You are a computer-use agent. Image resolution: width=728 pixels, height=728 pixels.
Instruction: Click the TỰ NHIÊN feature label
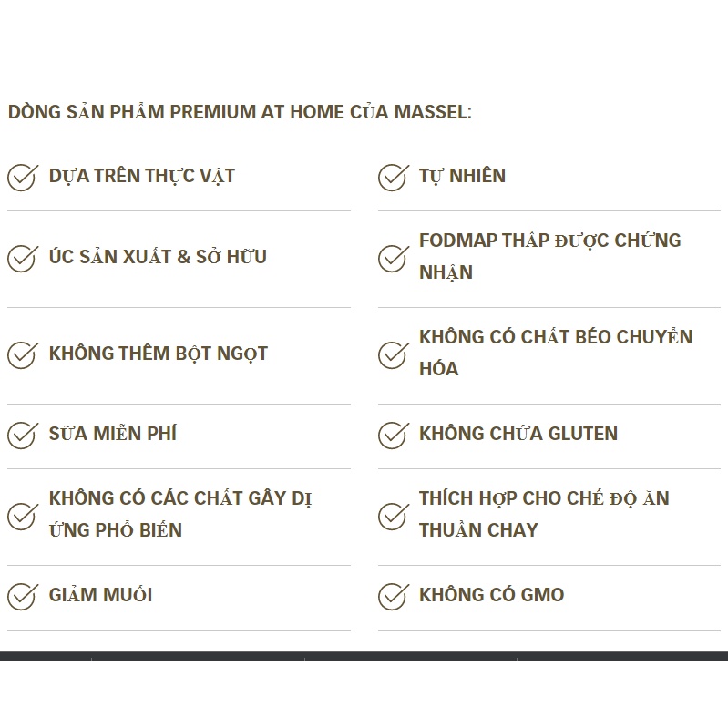point(462,176)
